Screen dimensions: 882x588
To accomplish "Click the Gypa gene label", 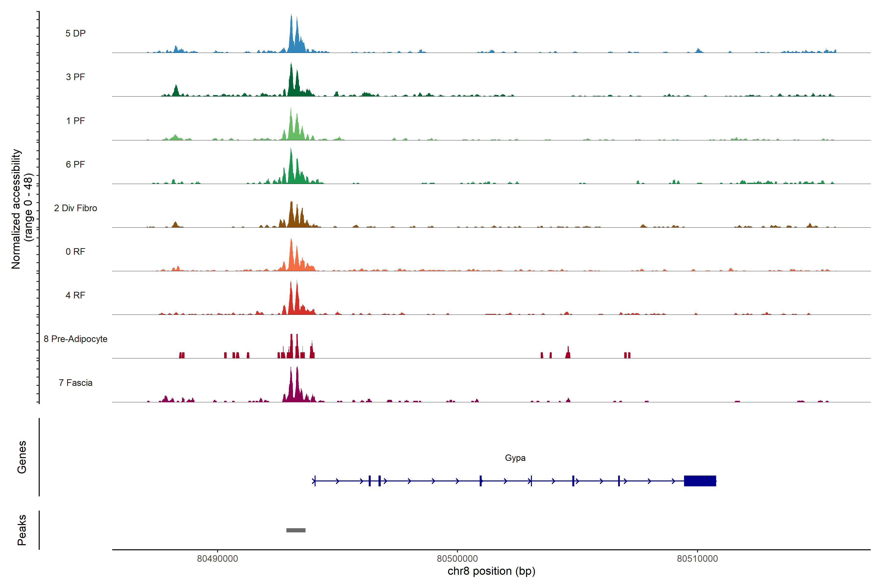I will [x=515, y=457].
